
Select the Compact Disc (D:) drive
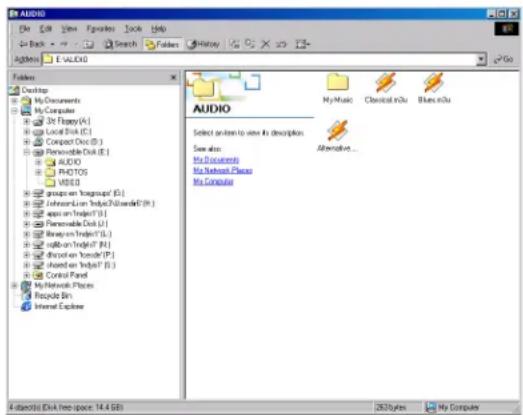[x=74, y=142]
